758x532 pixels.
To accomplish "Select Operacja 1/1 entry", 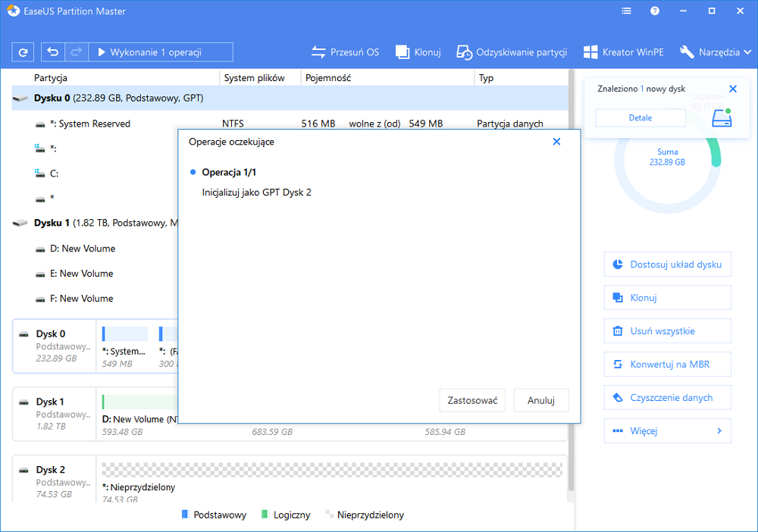I will [x=229, y=173].
